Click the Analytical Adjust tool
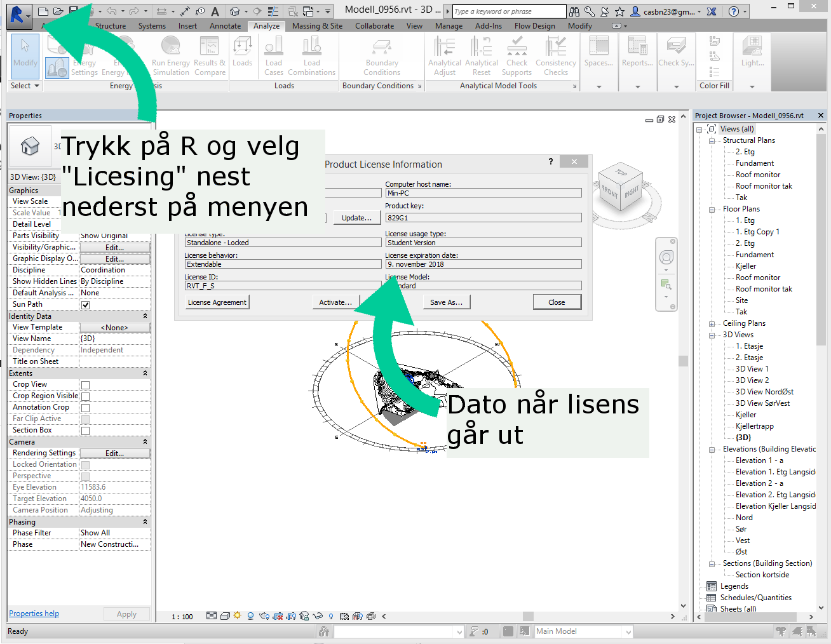Image resolution: width=831 pixels, height=644 pixels. [x=445, y=56]
